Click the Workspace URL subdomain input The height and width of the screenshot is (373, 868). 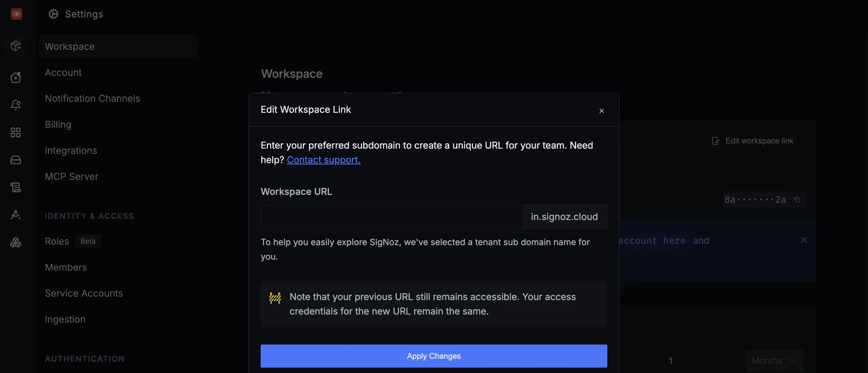click(391, 217)
